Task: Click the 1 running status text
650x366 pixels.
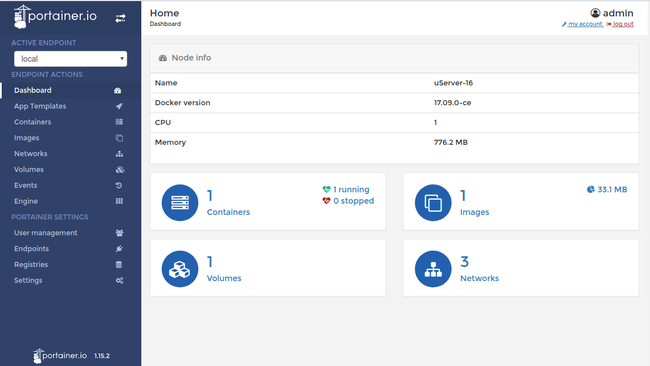Action: click(x=351, y=189)
